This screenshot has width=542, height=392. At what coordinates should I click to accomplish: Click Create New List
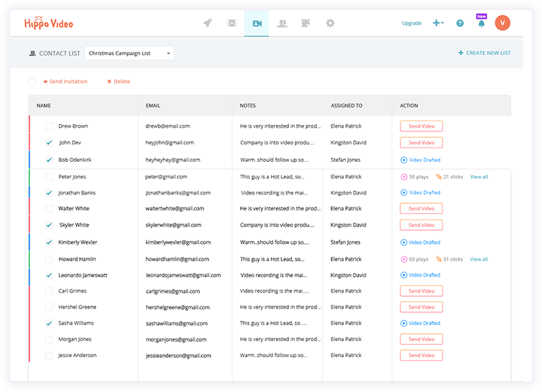coord(484,53)
